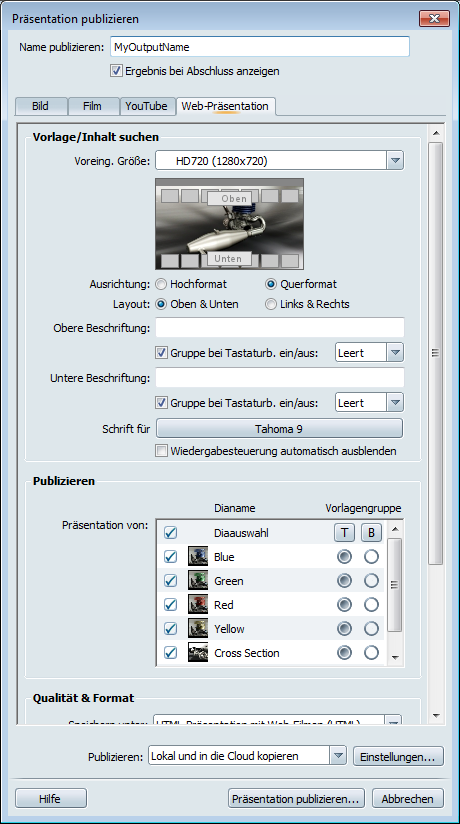Click the Oben area in layout preview

229,198
